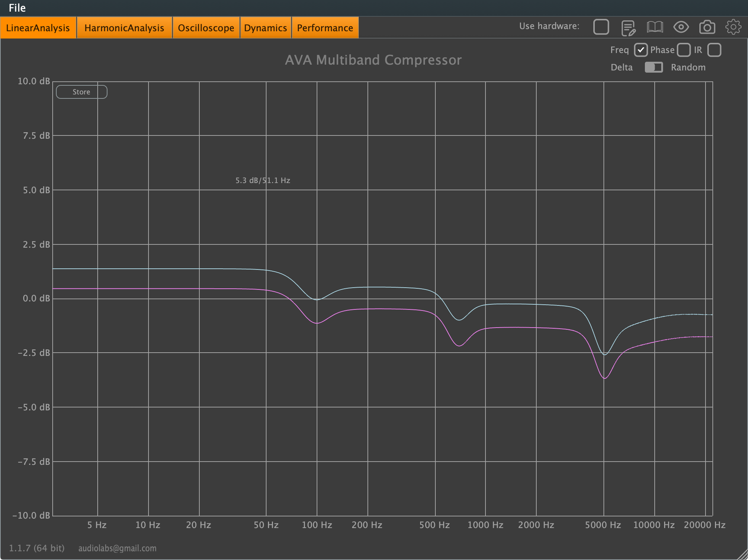Image resolution: width=748 pixels, height=560 pixels.
Task: Uncheck the Freq checkbox
Action: click(x=641, y=50)
